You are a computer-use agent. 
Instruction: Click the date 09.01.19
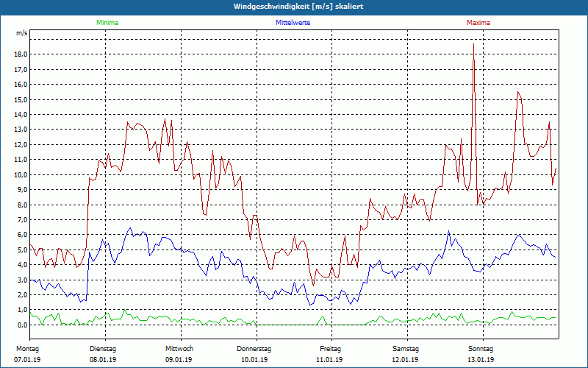[179, 359]
